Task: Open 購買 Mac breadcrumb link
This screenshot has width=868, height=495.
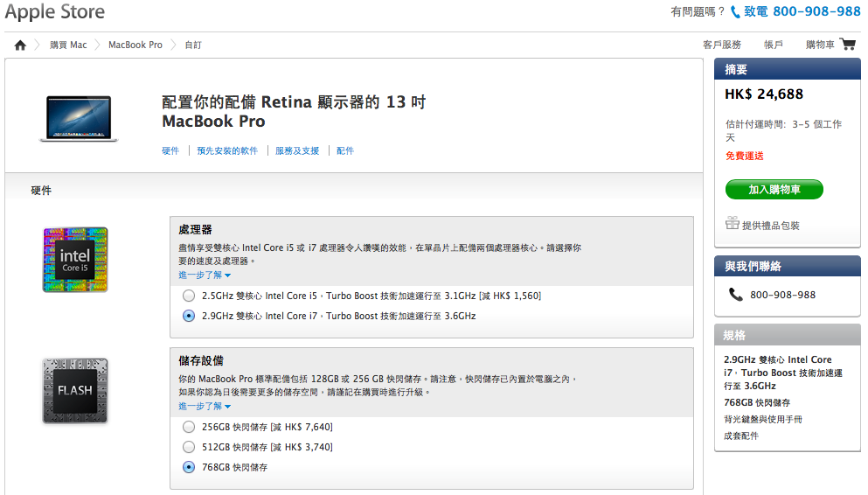Action: point(68,45)
